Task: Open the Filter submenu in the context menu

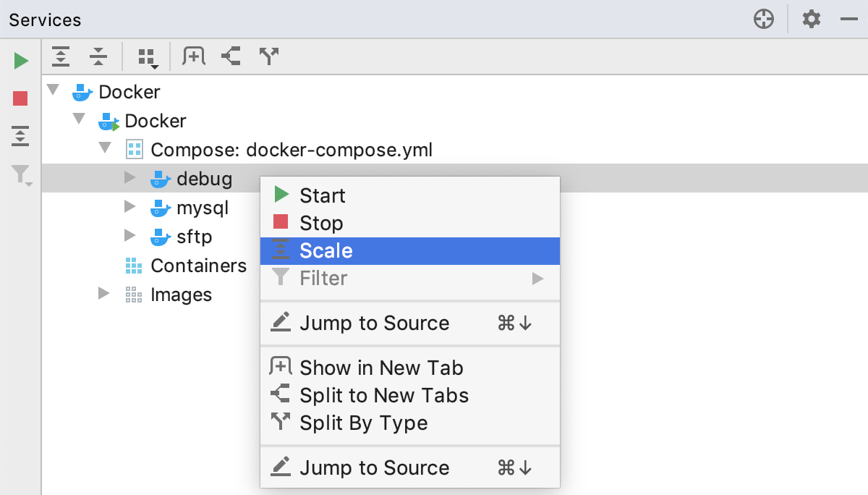Action: (325, 278)
